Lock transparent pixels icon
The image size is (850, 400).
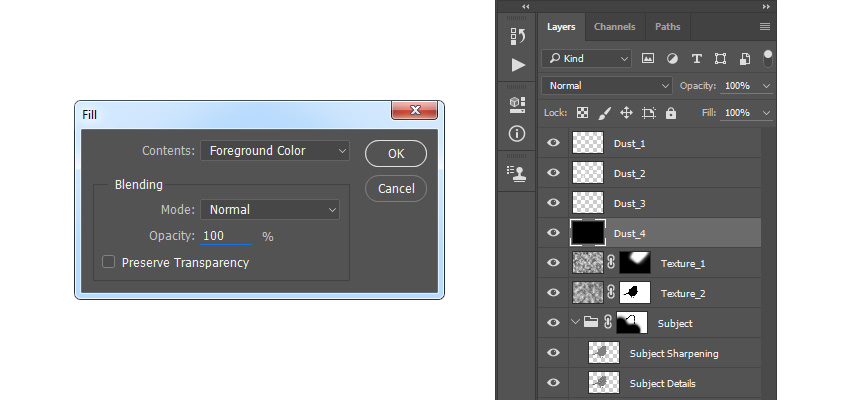click(582, 113)
